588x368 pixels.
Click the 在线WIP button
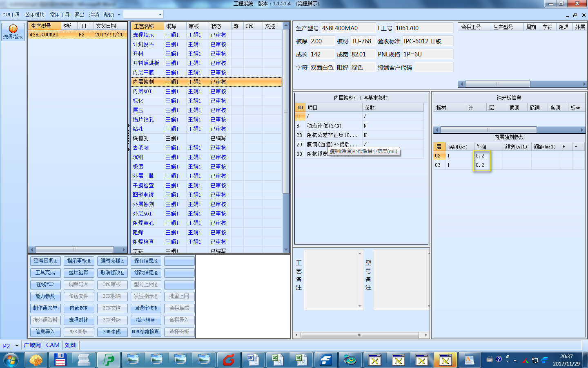click(x=45, y=284)
